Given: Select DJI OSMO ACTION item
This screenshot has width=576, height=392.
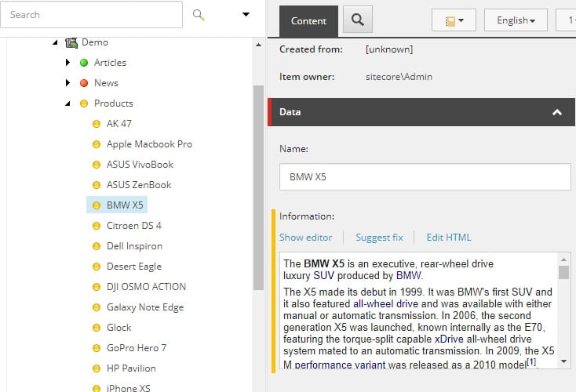Looking at the screenshot, I should click(x=146, y=287).
